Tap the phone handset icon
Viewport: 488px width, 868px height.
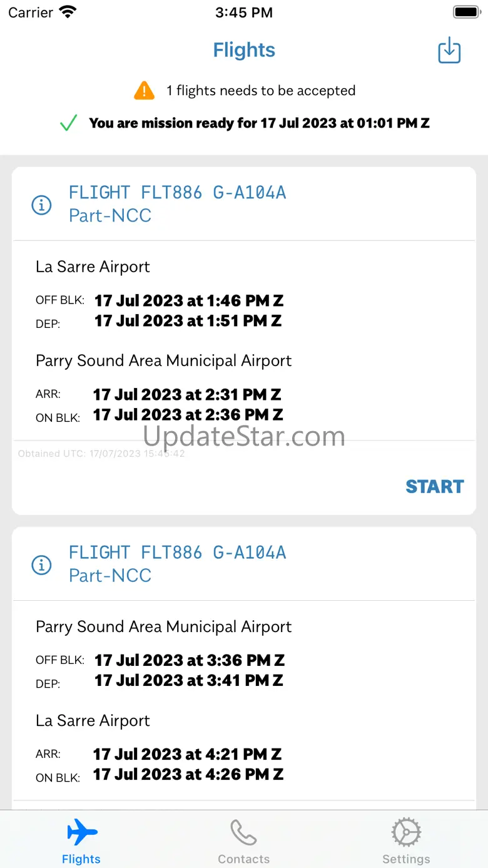(x=243, y=833)
